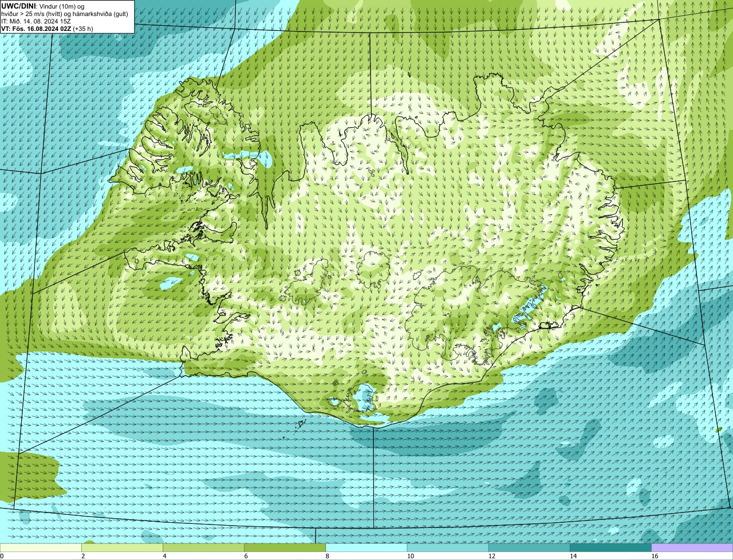Image resolution: width=733 pixels, height=560 pixels.
Task: Click the legend scale label "16"
Action: coord(655,556)
